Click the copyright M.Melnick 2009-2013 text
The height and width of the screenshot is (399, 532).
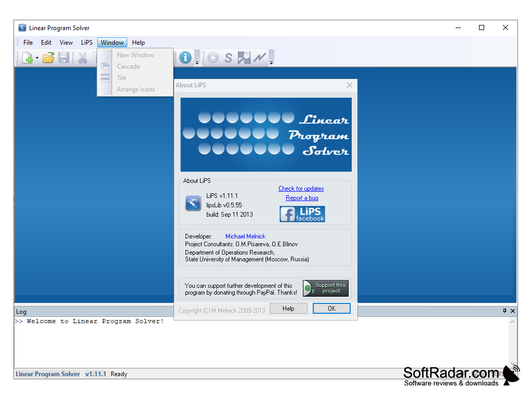coord(222,311)
